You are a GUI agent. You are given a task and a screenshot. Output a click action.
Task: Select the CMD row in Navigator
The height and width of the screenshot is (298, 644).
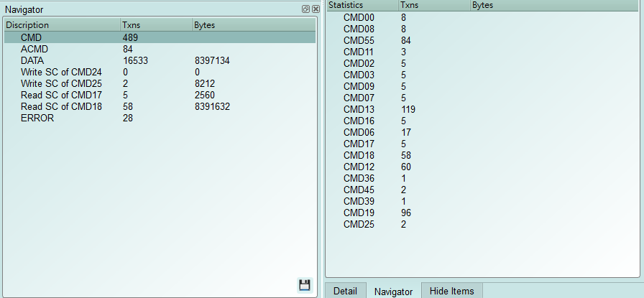(x=160, y=37)
